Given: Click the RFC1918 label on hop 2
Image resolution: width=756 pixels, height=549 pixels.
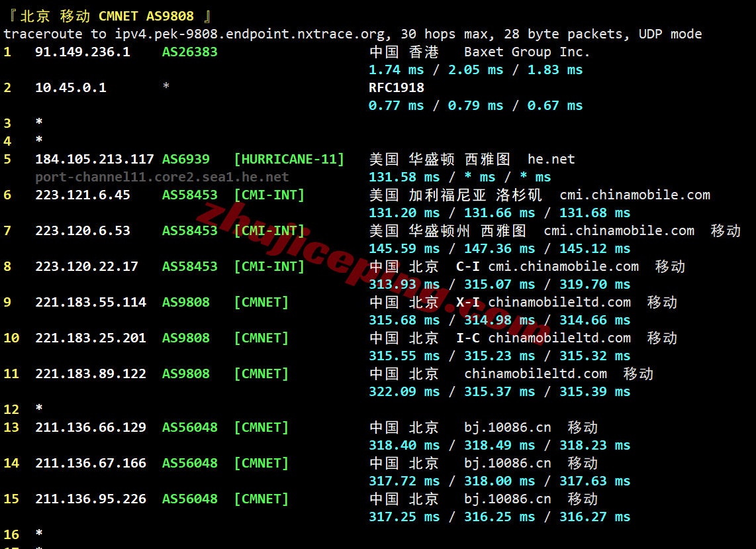Looking at the screenshot, I should 392,87.
